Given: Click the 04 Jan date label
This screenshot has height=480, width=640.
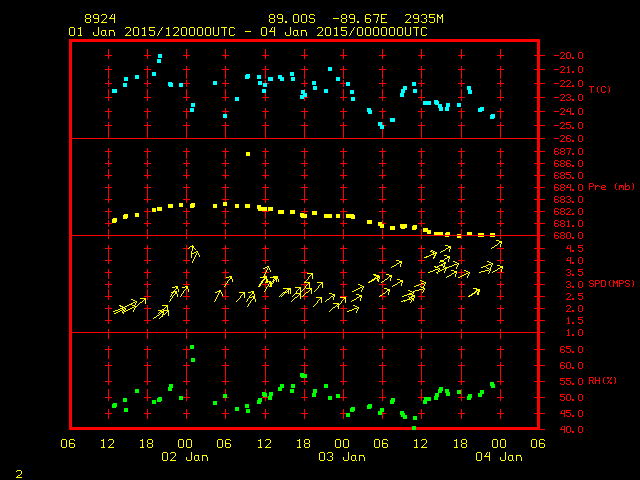Looking at the screenshot, I should click(498, 456).
